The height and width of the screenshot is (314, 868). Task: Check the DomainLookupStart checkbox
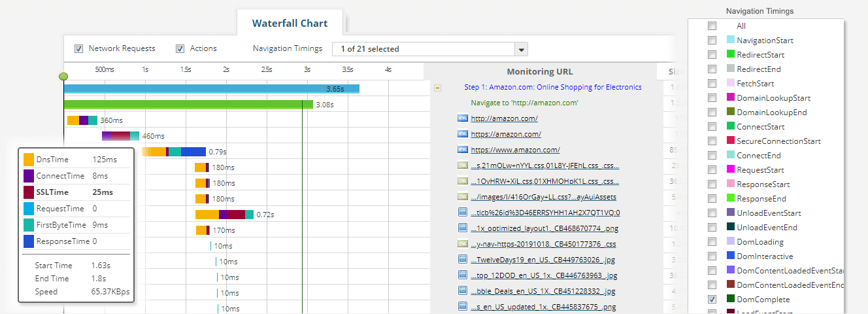point(712,98)
